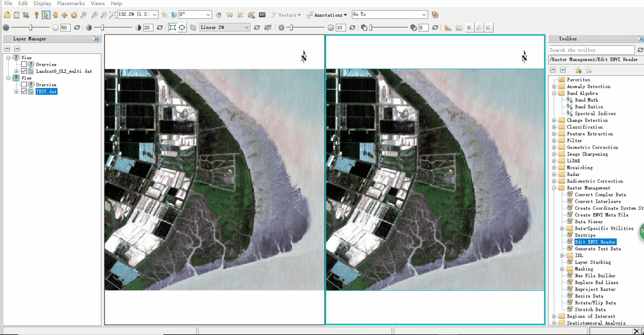
Task: Click the spectral profile icon
Action: point(230,15)
